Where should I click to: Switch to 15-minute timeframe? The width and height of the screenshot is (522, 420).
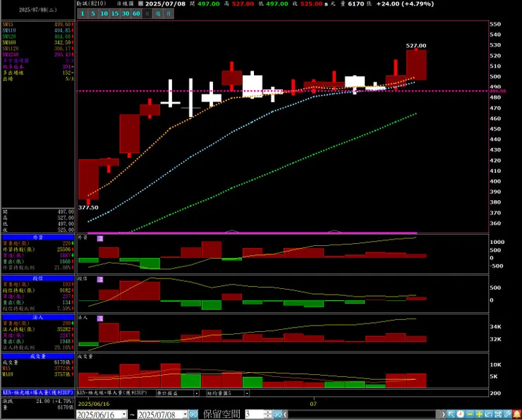click(115, 13)
